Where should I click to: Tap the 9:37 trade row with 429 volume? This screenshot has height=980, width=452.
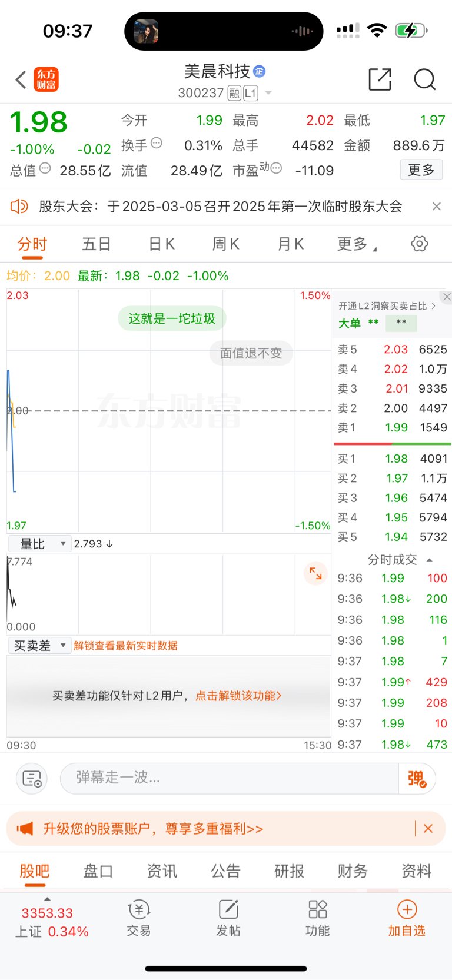click(392, 682)
